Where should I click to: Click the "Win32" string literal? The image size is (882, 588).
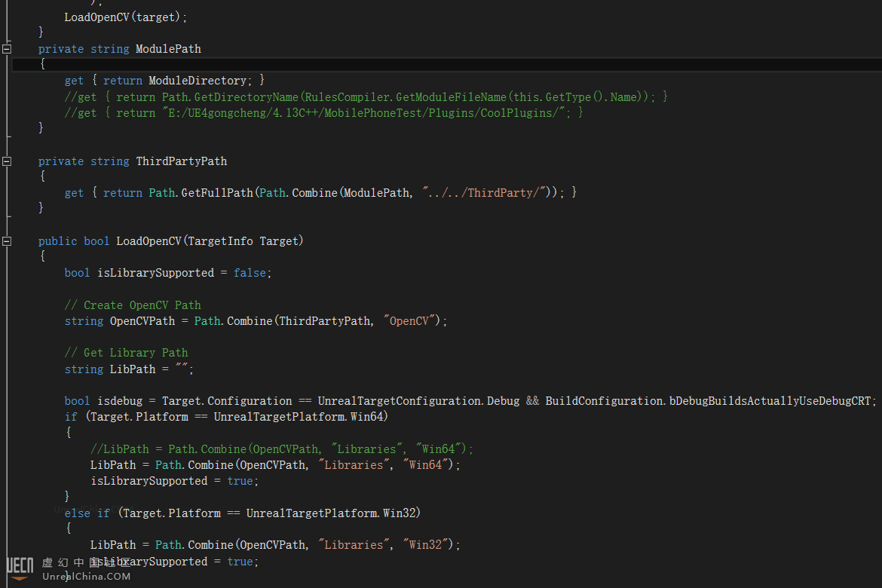427,545
